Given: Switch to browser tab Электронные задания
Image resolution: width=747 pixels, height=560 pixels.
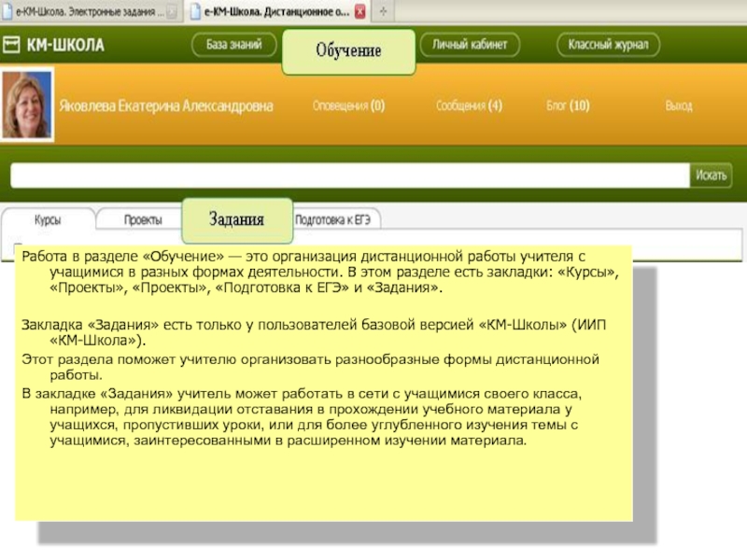Looking at the screenshot, I should click(x=89, y=11).
